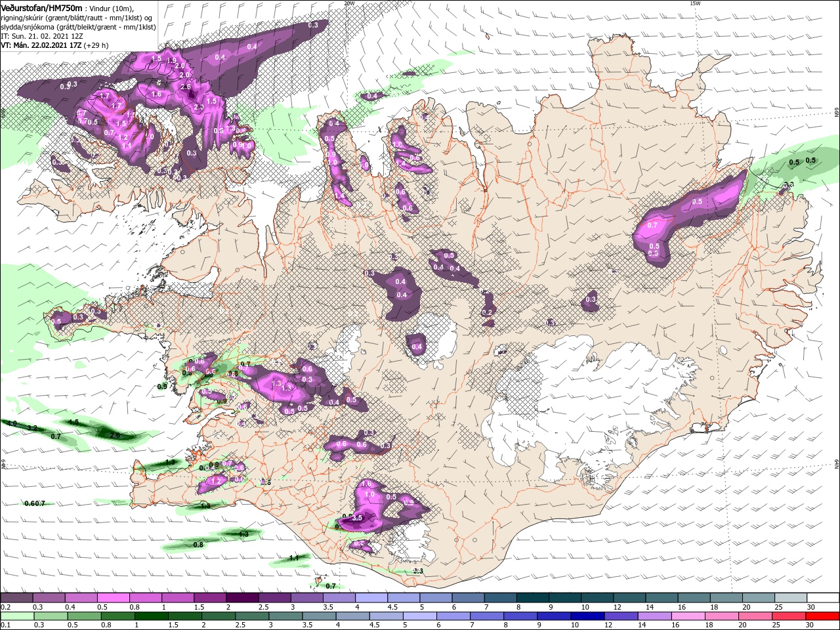Click the black '4.0' rain value

pyautogui.click(x=12, y=424)
